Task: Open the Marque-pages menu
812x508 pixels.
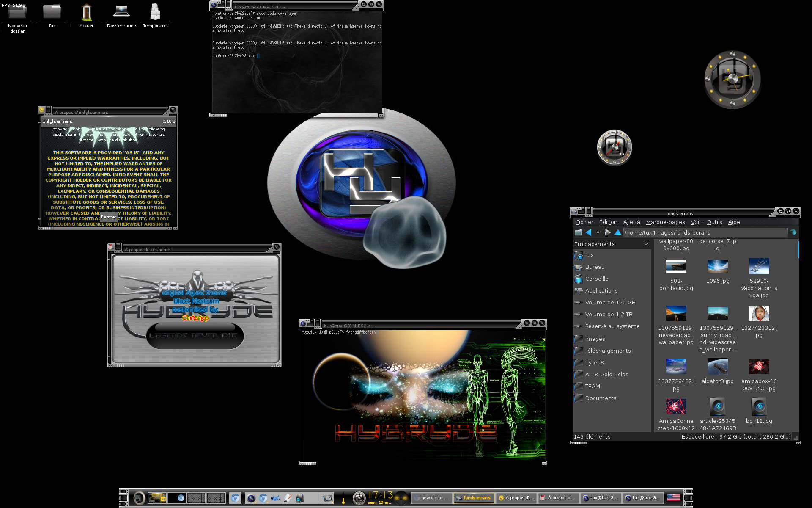Action: click(665, 222)
